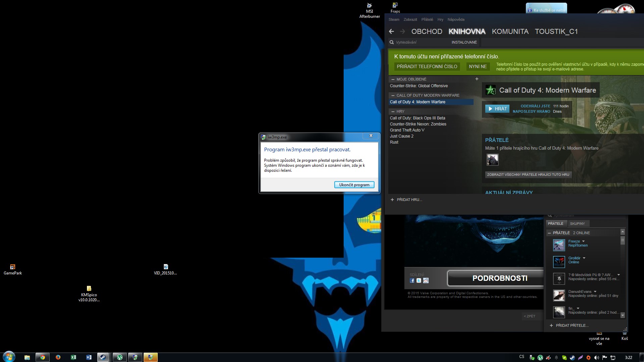The image size is (644, 362).
Task: Select the VID_201510 desktop file
Action: 165,270
